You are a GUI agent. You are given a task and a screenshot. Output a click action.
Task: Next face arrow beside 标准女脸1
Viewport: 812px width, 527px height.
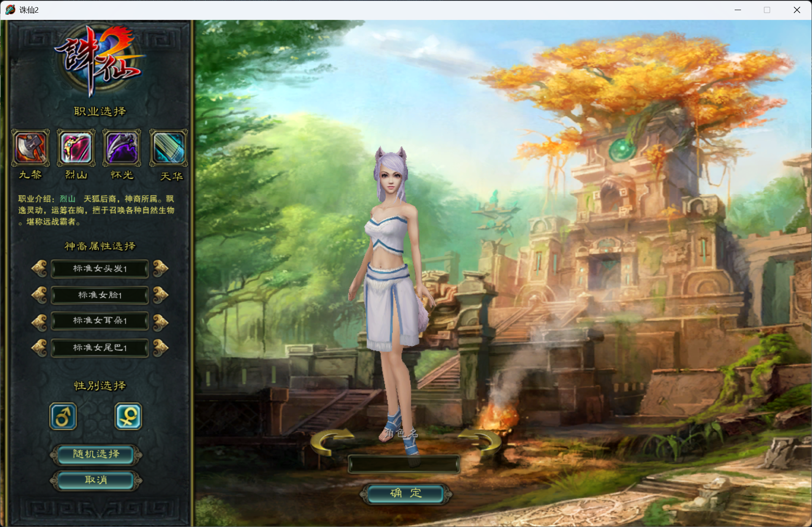161,295
